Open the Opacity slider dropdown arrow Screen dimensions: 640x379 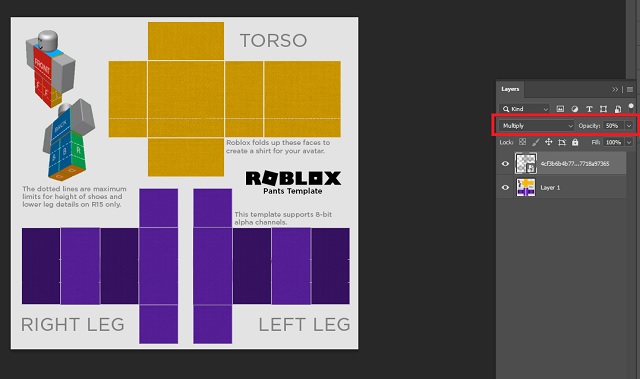pyautogui.click(x=629, y=126)
